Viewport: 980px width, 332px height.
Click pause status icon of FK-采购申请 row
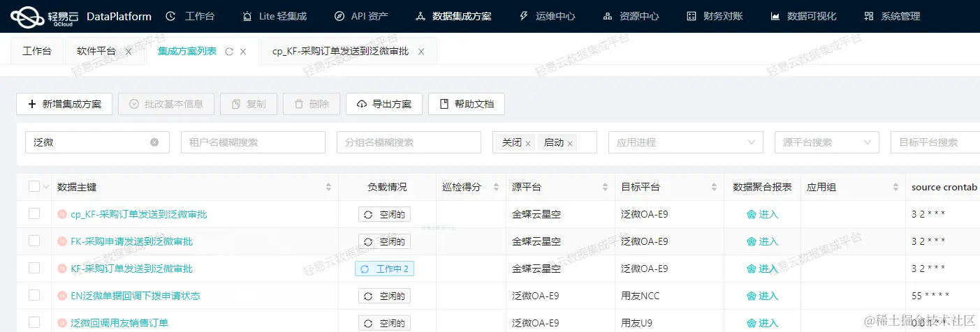[x=62, y=241]
